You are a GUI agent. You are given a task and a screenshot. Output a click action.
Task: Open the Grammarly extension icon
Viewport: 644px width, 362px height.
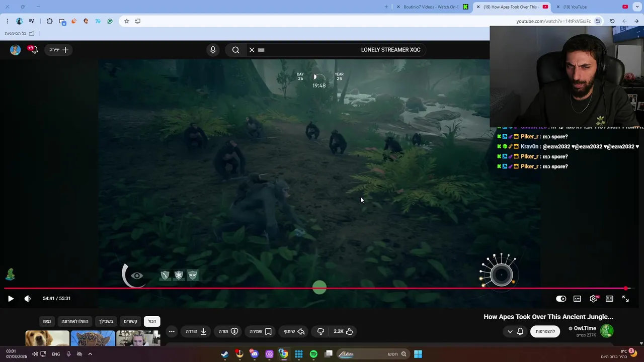[x=110, y=21]
